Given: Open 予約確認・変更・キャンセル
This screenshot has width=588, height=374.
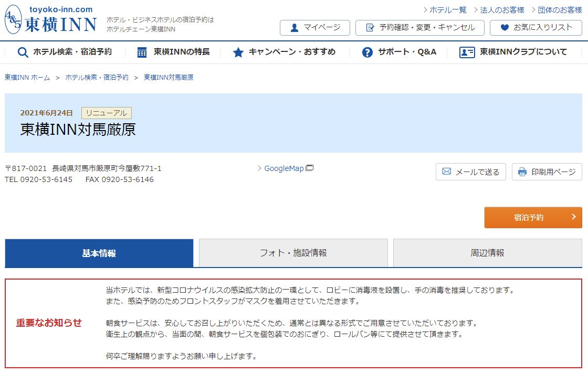Looking at the screenshot, I should [420, 28].
